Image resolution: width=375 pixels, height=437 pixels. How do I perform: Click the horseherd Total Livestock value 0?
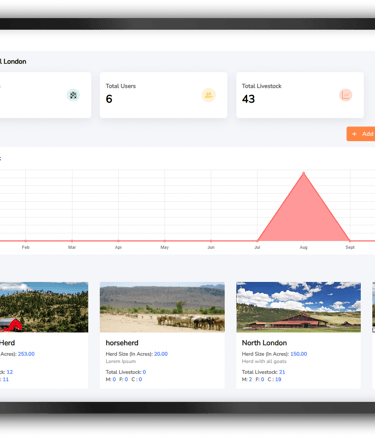click(x=144, y=372)
